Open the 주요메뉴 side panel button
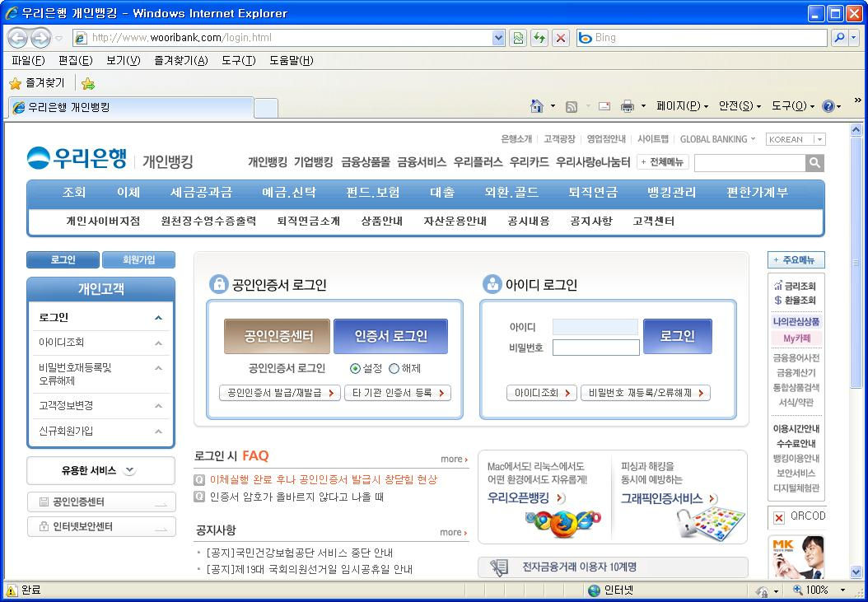 pos(796,259)
